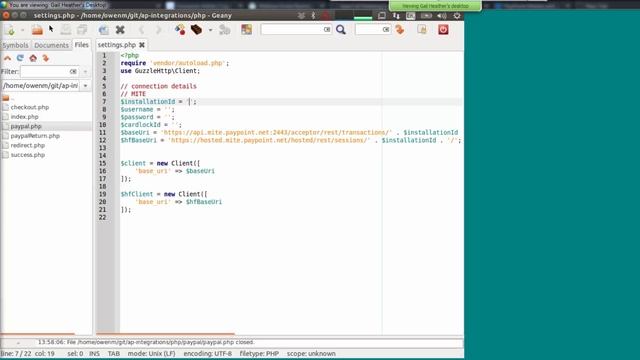The height and width of the screenshot is (360, 640).
Task: Navigate back with the left arrow
Action: click(x=142, y=30)
